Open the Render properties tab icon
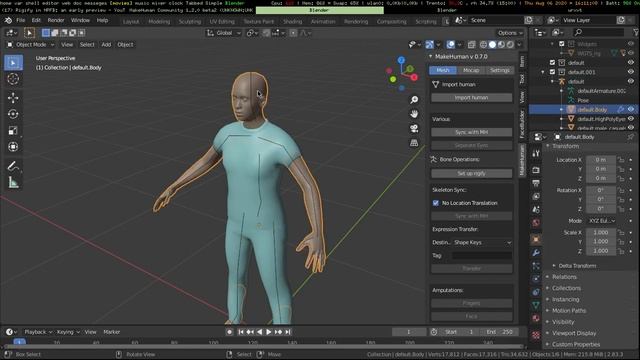Image resolution: width=640 pixels, height=360 pixels. 536,170
